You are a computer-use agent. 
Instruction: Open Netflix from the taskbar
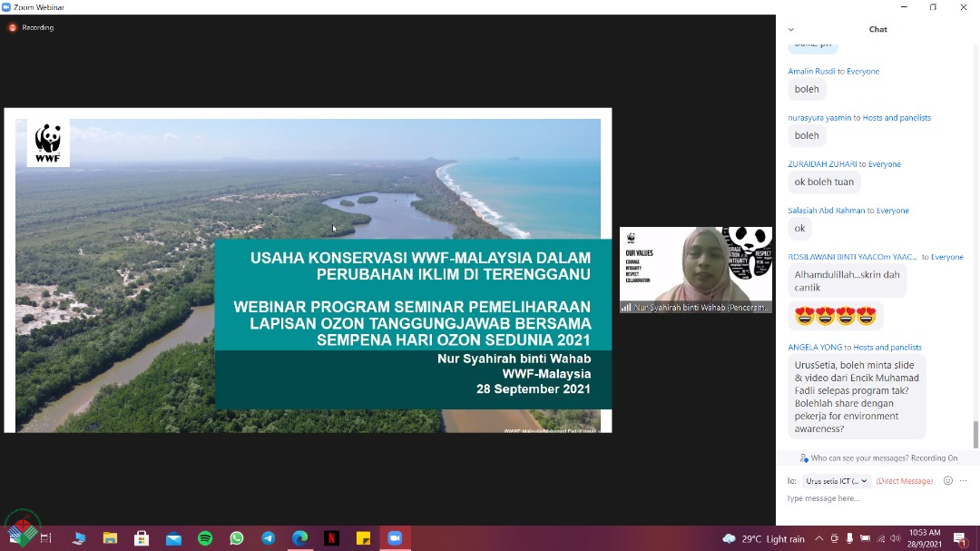(331, 538)
